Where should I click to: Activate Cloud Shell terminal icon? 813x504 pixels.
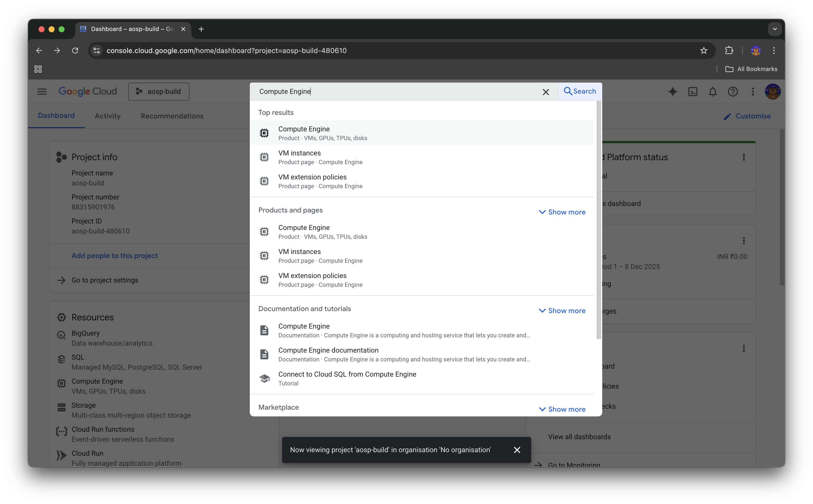693,92
